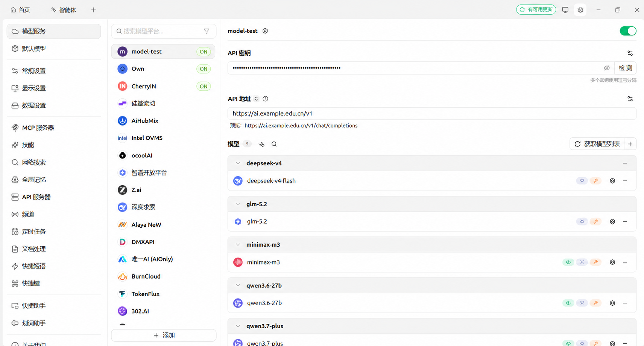
Task: Search models with magnifier icon beside model count
Action: point(274,144)
